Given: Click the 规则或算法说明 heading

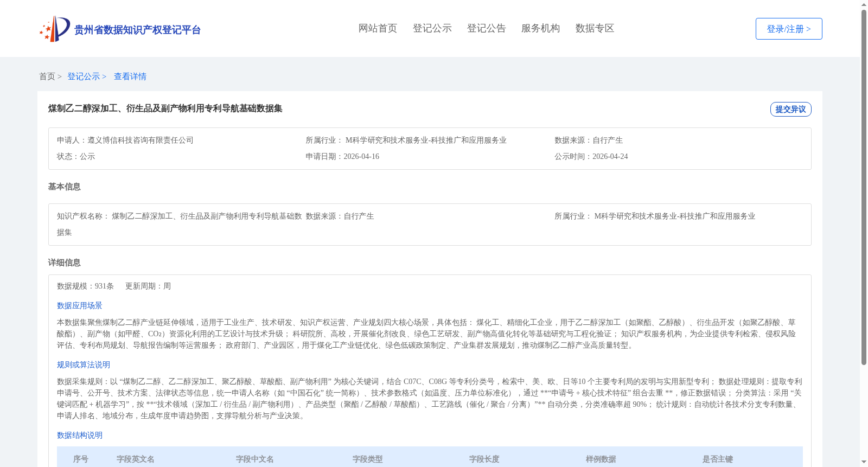Looking at the screenshot, I should pos(84,364).
